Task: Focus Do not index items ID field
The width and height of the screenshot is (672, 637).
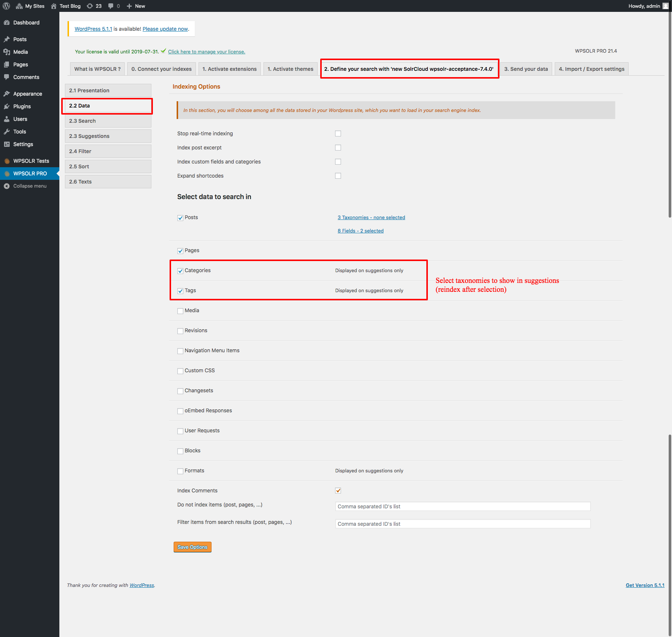Action: pyautogui.click(x=463, y=506)
